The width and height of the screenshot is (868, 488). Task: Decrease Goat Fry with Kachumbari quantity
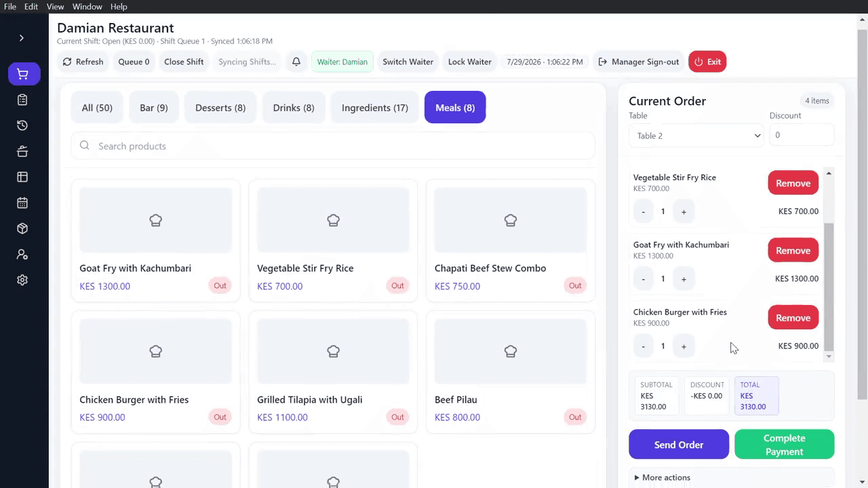644,279
